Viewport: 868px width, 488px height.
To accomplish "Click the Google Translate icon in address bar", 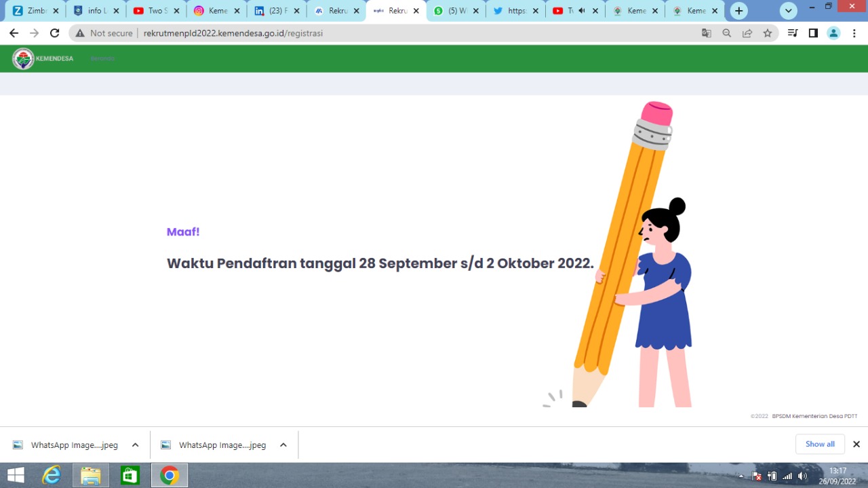I will pos(706,33).
